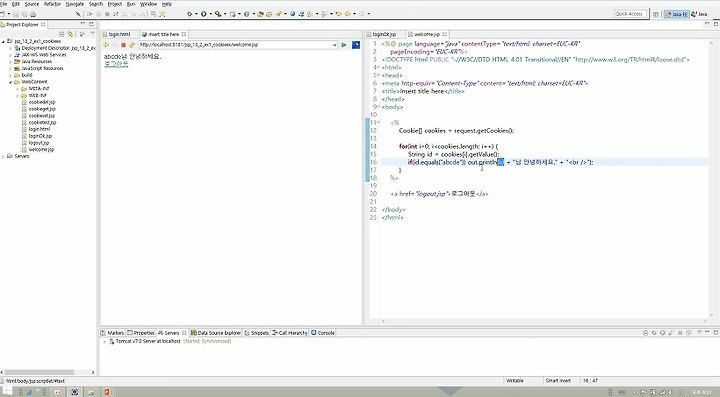Click the Open Perspective icon
The image size is (720, 397).
(x=656, y=14)
